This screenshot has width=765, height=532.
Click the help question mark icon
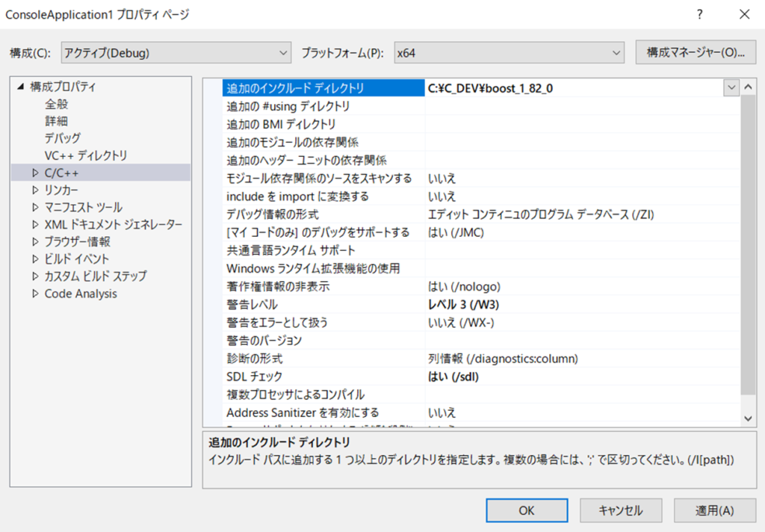coord(700,14)
